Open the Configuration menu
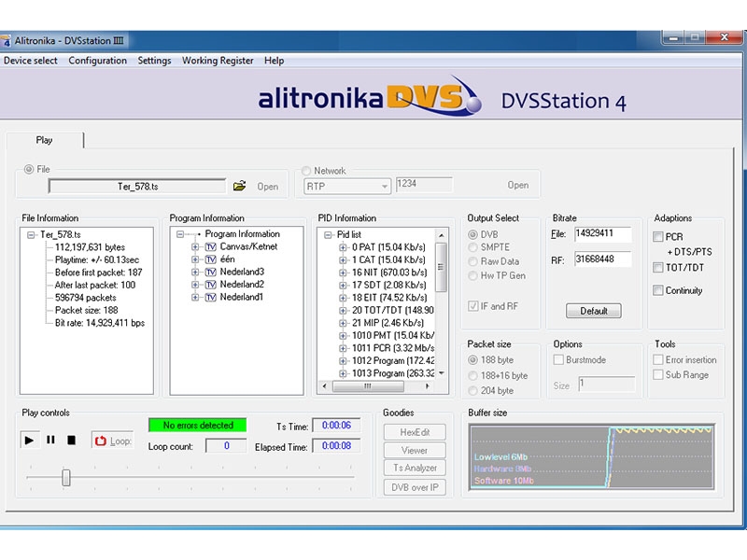This screenshot has height=560, width=747. pyautogui.click(x=98, y=61)
